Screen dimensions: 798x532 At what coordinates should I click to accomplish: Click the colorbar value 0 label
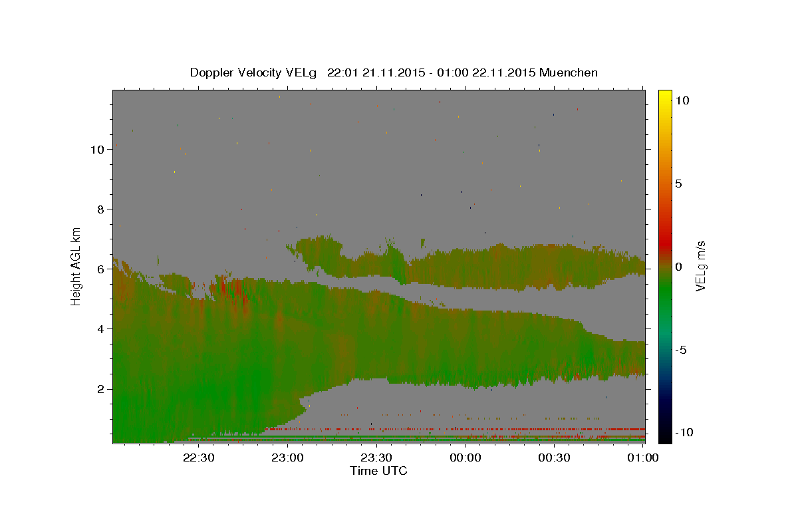(679, 267)
